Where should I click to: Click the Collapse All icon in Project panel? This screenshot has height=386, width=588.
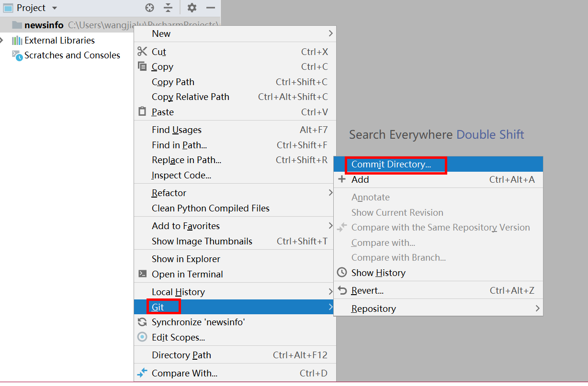point(168,8)
